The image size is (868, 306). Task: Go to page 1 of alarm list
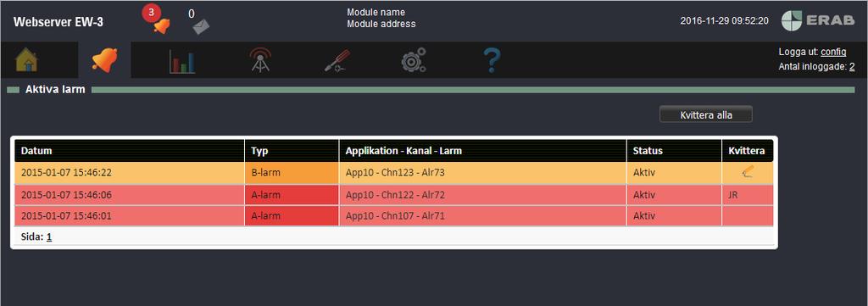[x=49, y=236]
